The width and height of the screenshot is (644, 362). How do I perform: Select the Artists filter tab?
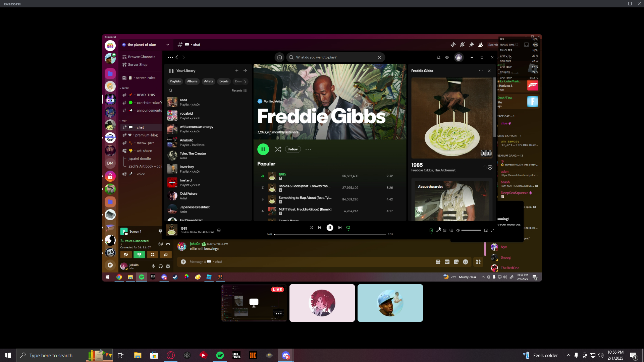point(208,81)
